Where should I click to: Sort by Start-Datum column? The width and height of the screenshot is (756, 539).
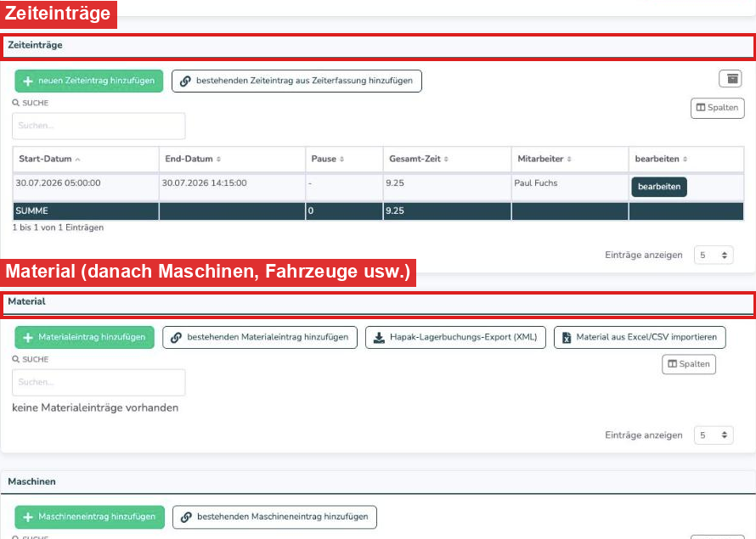click(86, 159)
